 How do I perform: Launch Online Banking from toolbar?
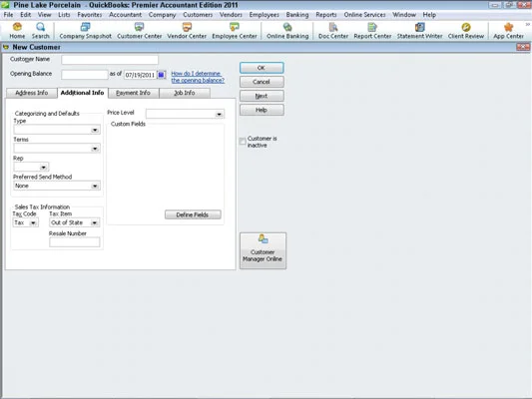click(x=287, y=31)
